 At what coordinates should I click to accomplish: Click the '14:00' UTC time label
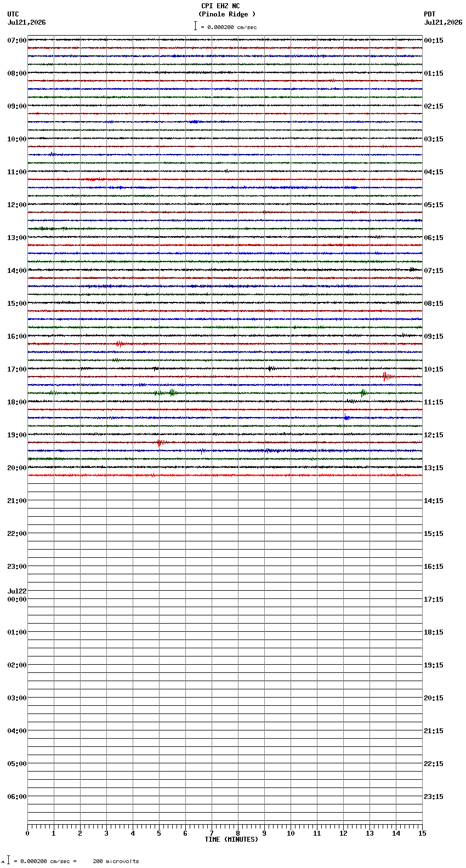[x=17, y=271]
